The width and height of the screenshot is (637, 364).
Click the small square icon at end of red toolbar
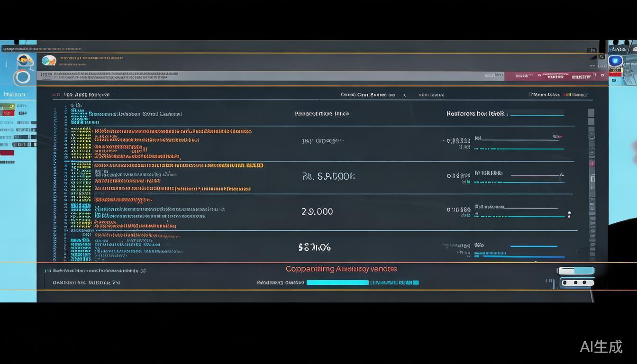[x=603, y=76]
